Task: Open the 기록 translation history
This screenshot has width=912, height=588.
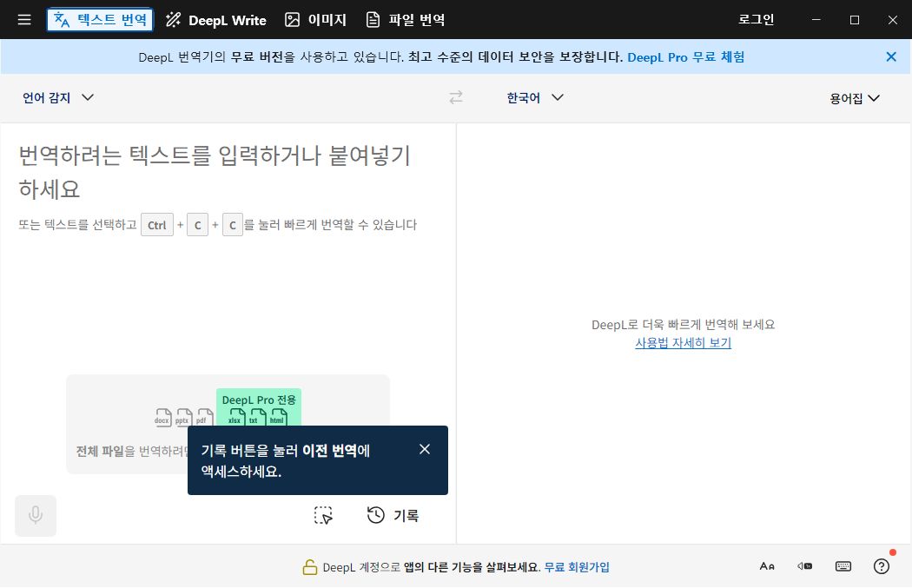Action: 393,515
